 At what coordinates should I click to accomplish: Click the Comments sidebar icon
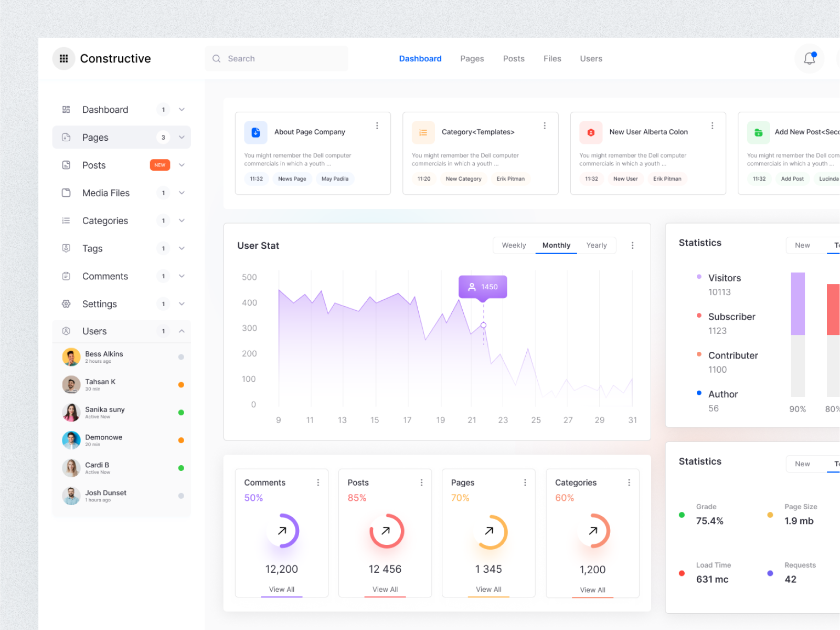pyautogui.click(x=66, y=276)
